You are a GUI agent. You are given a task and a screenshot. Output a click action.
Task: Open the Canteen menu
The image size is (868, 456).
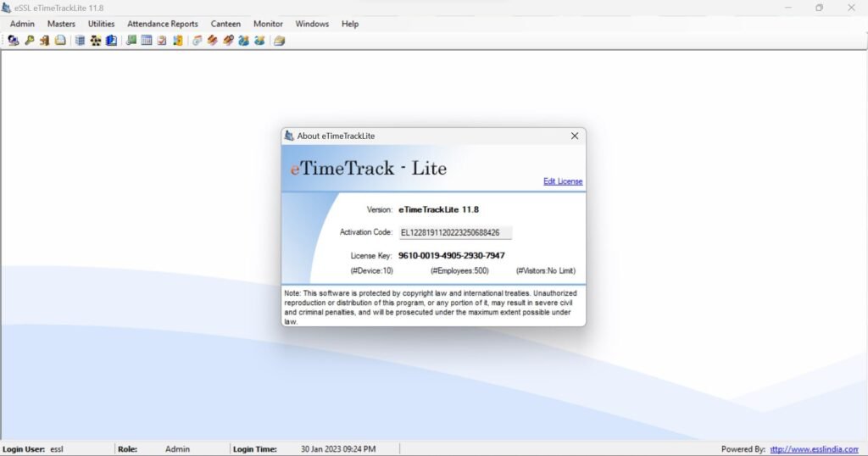(225, 24)
